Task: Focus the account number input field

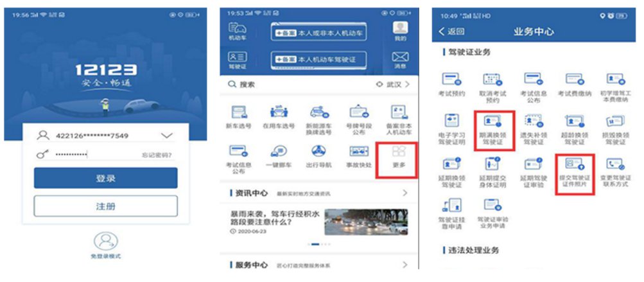Action: [x=105, y=136]
